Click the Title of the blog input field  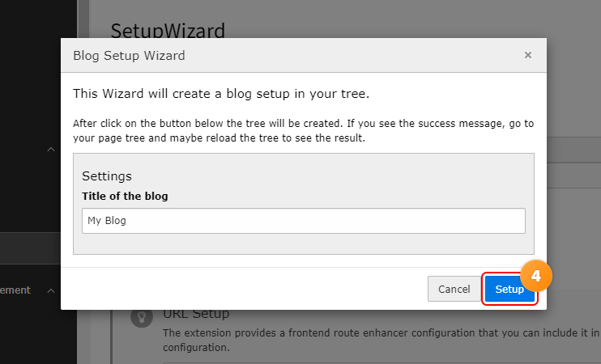point(304,221)
